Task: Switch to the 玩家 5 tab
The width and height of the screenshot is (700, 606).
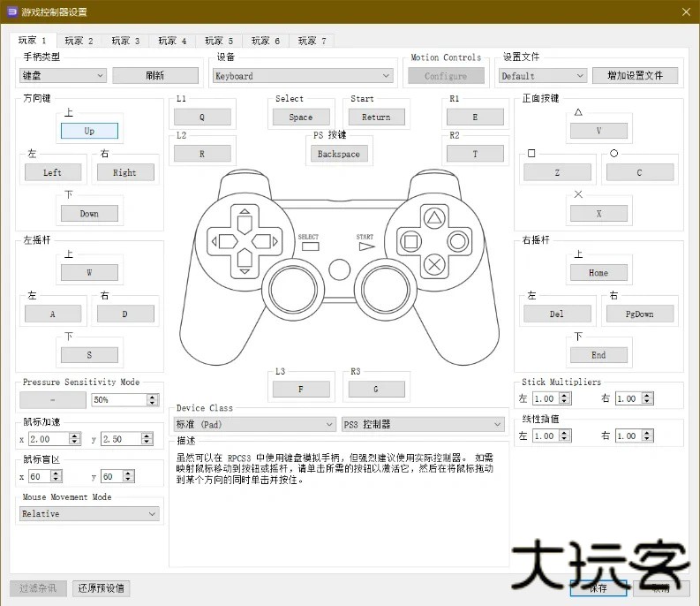Action: 219,41
